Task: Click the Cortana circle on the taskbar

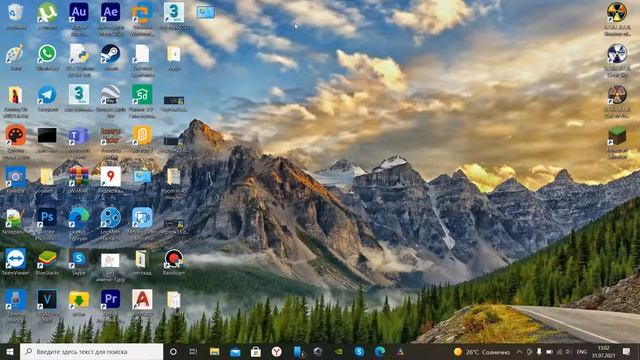Action: click(x=173, y=351)
